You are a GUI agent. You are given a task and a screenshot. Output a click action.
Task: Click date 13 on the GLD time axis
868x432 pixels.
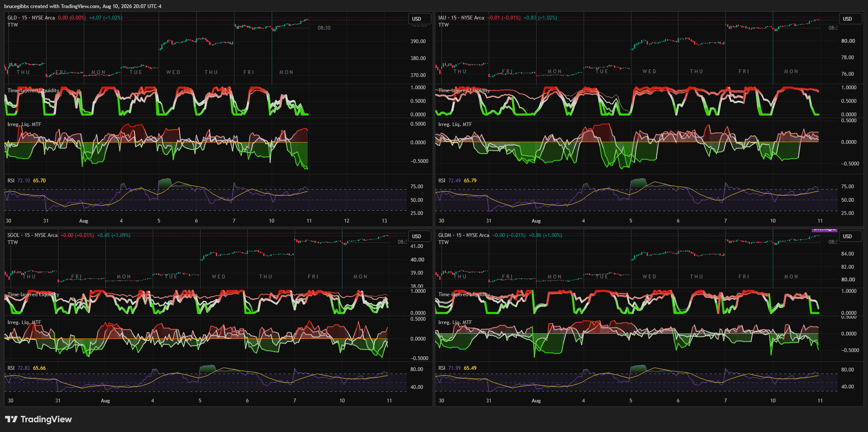(x=384, y=221)
